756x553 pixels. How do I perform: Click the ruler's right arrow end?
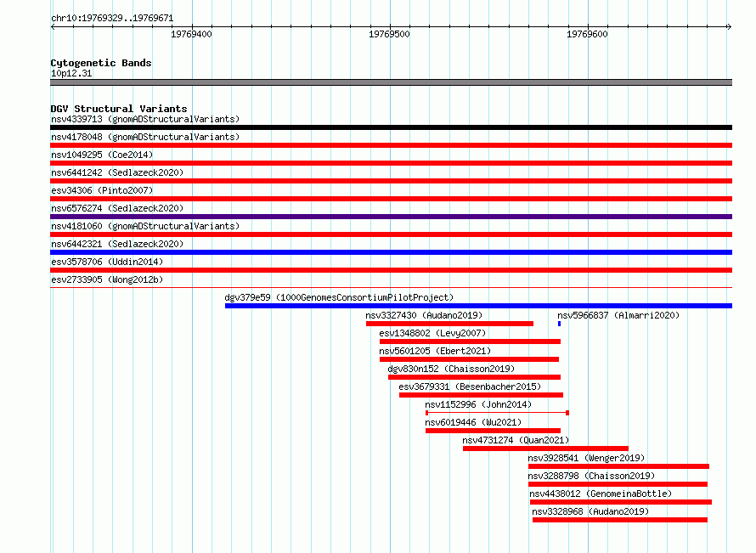pos(730,26)
